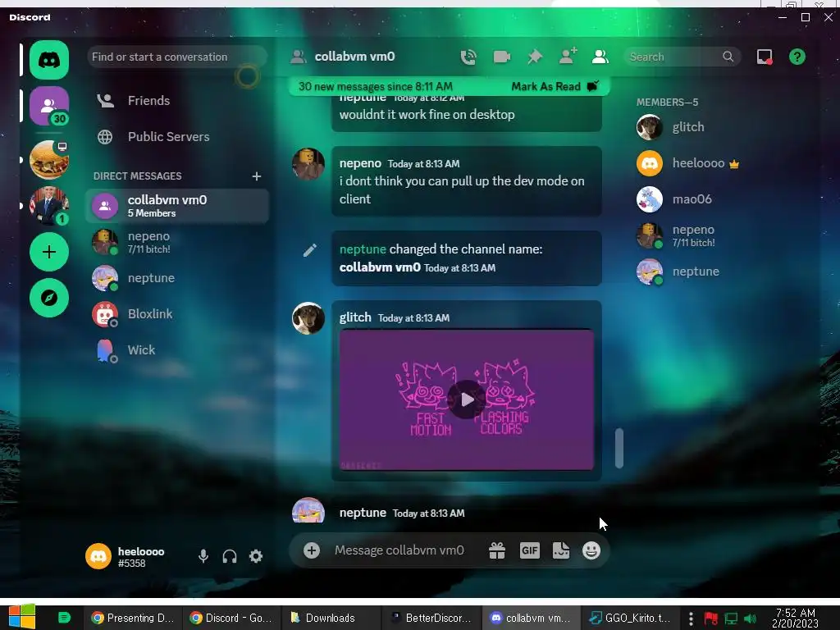Click the taskbar clock 7:52 AM
The height and width of the screenshot is (630, 840).
(796, 618)
